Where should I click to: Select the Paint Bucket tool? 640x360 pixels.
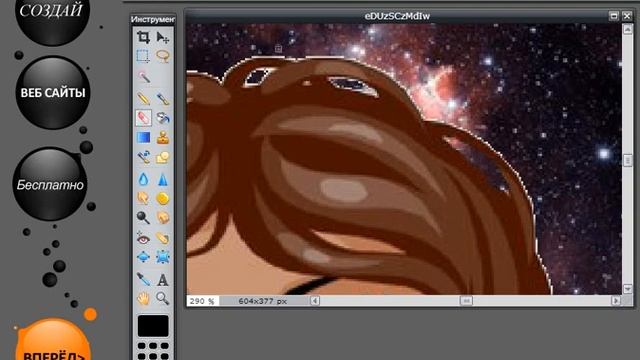[x=163, y=118]
